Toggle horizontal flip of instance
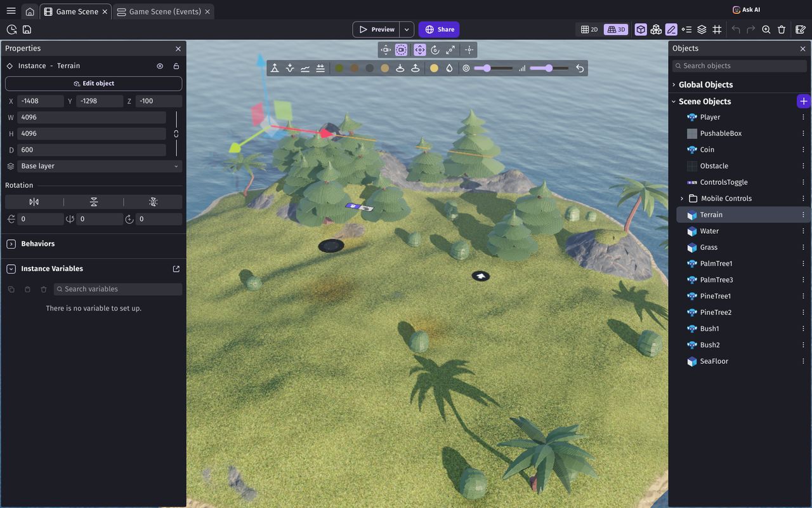Viewport: 812px width, 508px height. [x=34, y=202]
